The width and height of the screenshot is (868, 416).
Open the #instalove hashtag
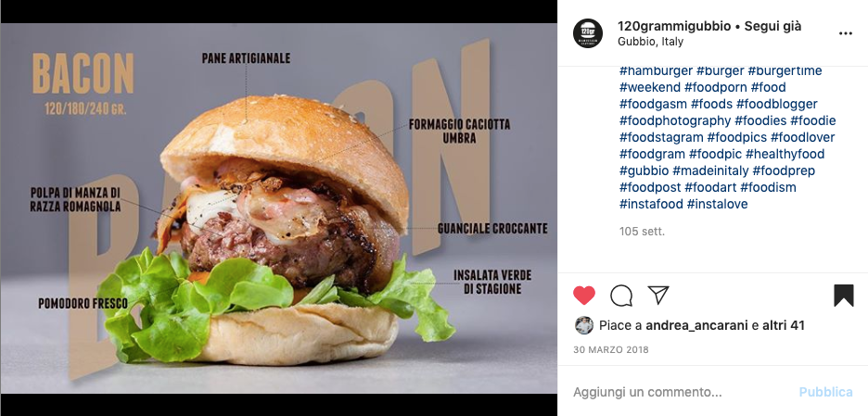(717, 204)
